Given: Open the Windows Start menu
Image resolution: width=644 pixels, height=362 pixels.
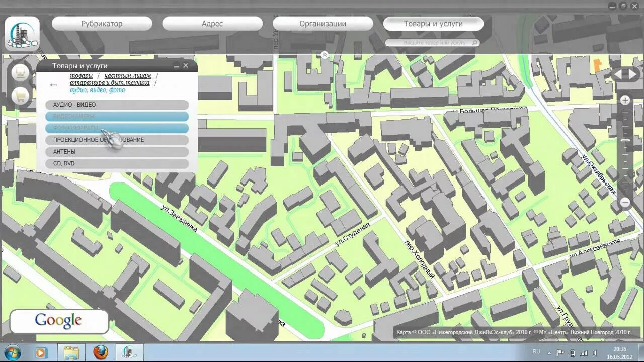Looking at the screenshot, I should click(12, 352).
